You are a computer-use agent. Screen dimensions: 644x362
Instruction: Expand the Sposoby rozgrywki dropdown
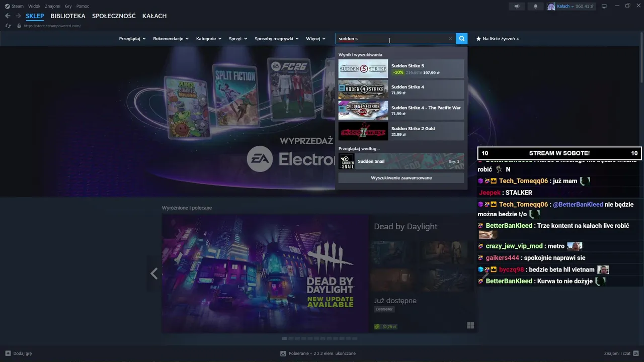coord(277,39)
